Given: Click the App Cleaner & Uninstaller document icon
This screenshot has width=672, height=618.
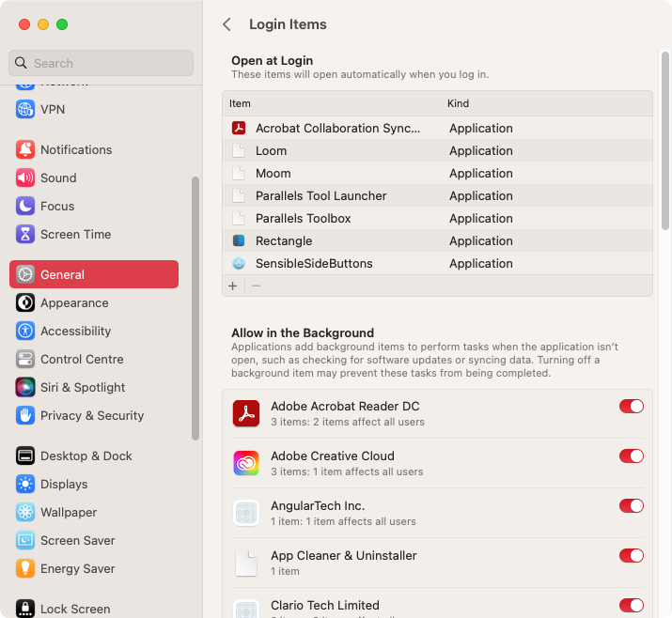Looking at the screenshot, I should pyautogui.click(x=246, y=563).
